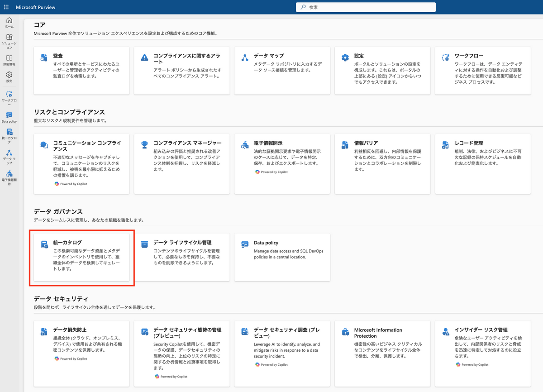The height and width of the screenshot is (392, 543).
Task: Open the データ ライフサイクル管理 card title
Action: coord(182,243)
